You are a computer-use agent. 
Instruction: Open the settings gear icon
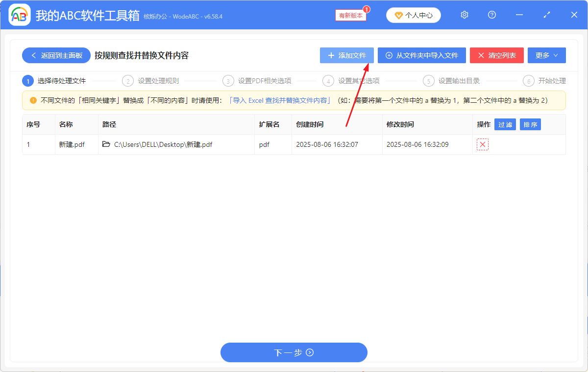(x=464, y=15)
